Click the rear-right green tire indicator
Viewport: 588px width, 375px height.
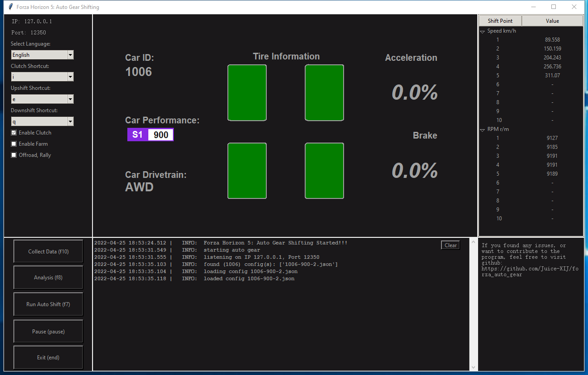pos(324,171)
